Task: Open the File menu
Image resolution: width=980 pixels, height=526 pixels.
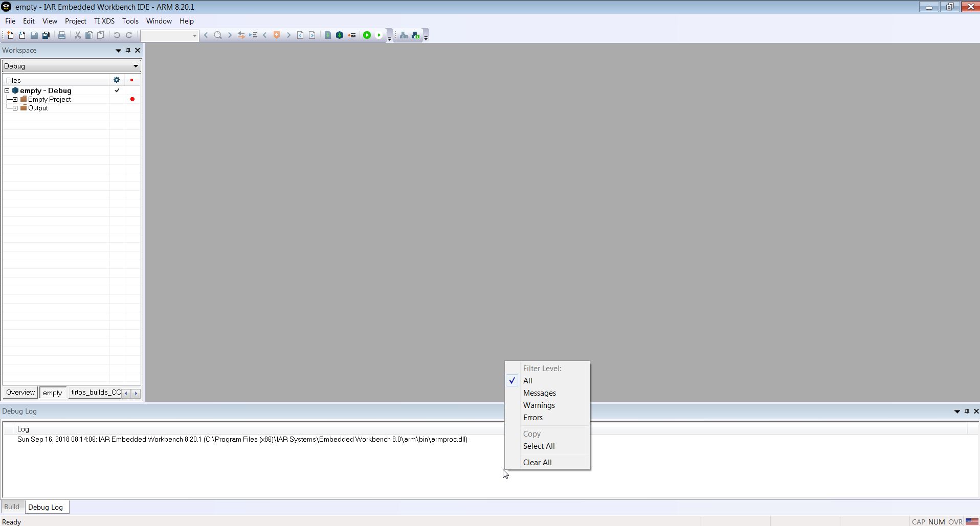Action: [x=10, y=21]
